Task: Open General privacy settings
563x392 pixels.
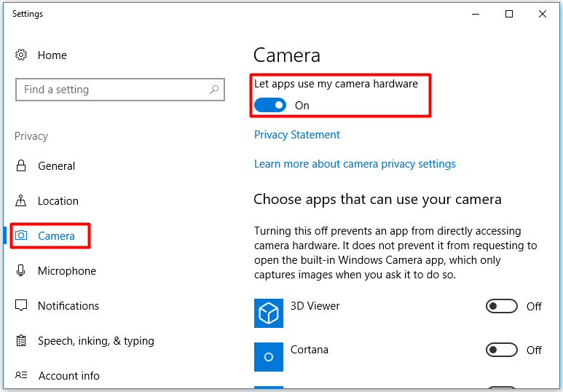Action: (56, 166)
